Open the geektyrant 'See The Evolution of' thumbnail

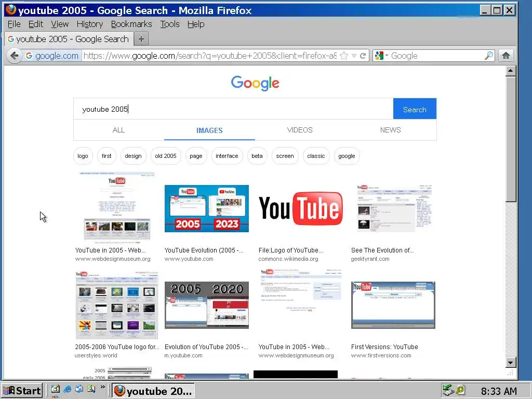click(x=394, y=208)
